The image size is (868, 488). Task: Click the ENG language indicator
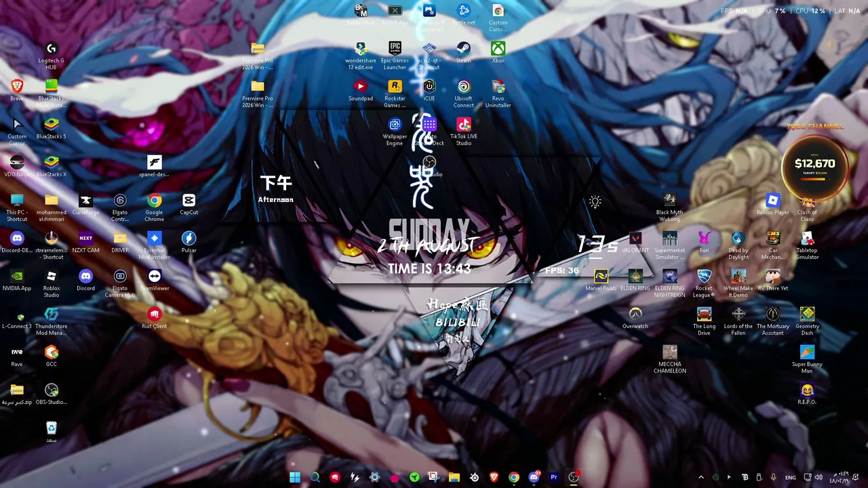[791, 477]
